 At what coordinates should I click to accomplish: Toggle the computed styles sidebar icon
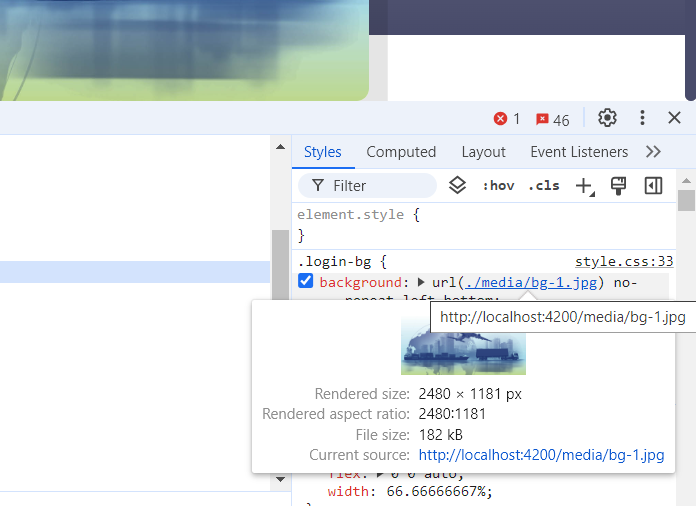(x=653, y=185)
